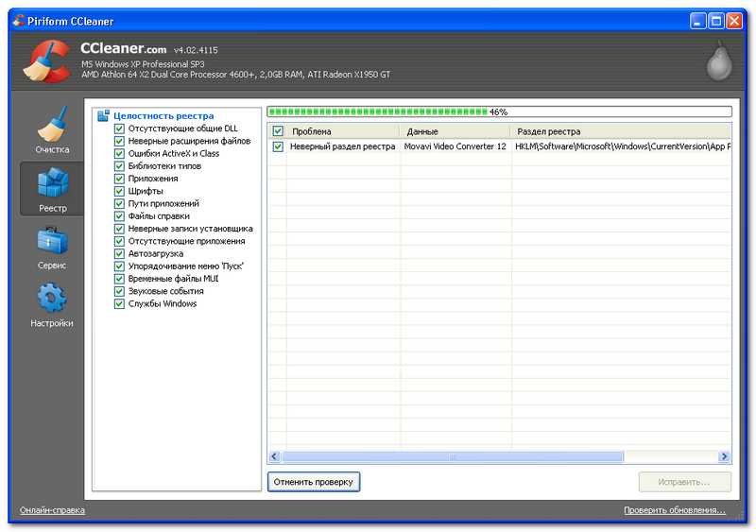Toggle Автозагрузка checkbox
Viewport: 756px width, 532px height.
[x=119, y=254]
